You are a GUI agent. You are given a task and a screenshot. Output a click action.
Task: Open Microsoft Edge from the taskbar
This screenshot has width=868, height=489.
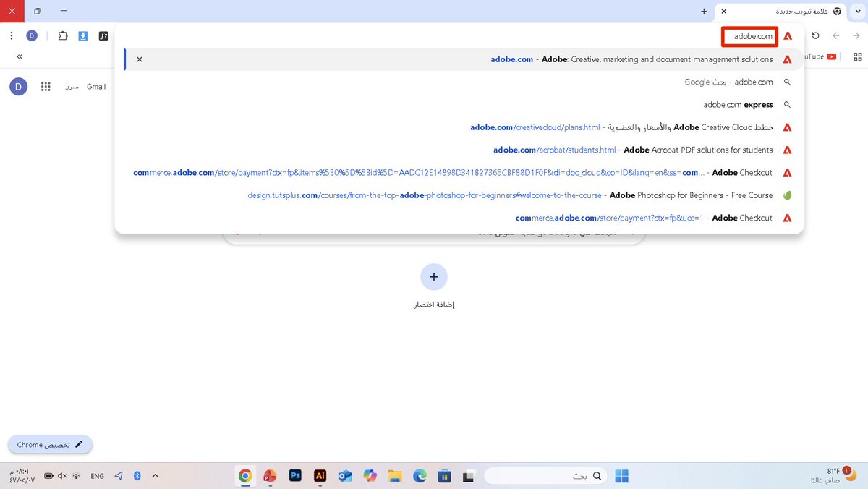(x=420, y=475)
